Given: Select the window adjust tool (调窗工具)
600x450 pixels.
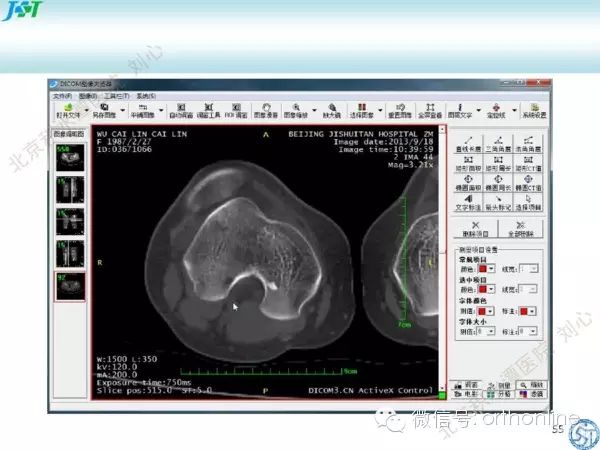Looking at the screenshot, I should 209,110.
